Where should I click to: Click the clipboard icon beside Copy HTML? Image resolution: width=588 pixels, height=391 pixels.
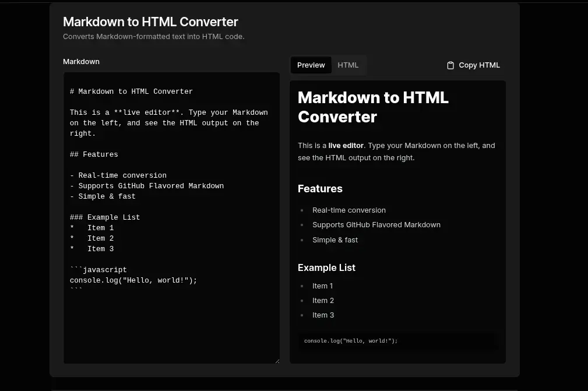450,65
